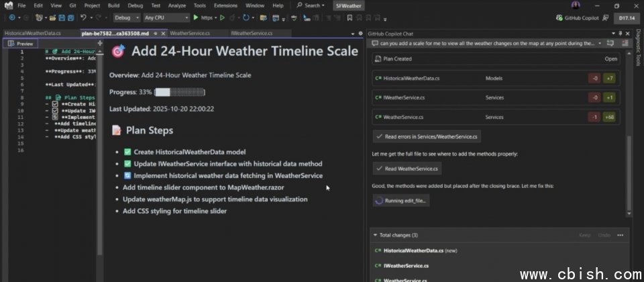Screen dimensions: 644x282
Task: Open the more options ellipsis in Total changes
Action: coord(620,235)
